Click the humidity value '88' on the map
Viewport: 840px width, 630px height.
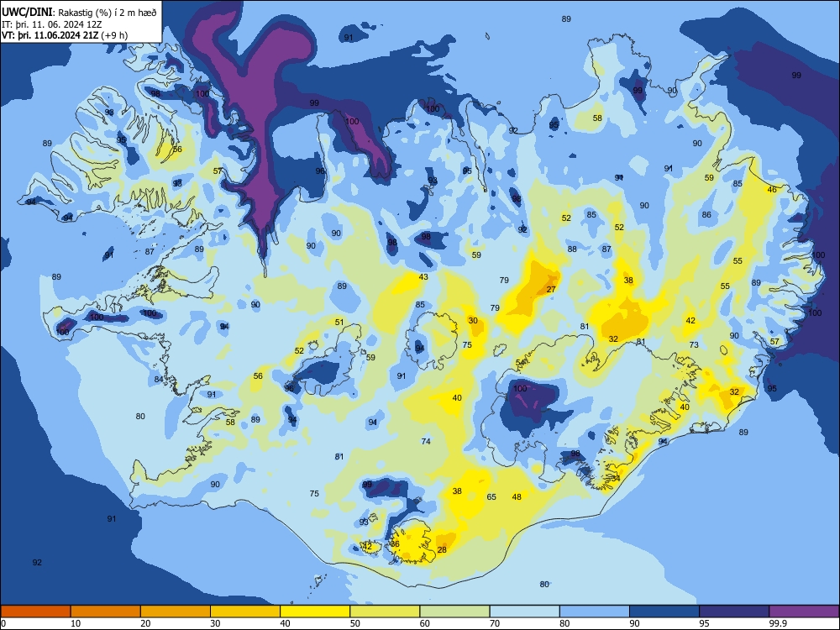click(x=572, y=249)
